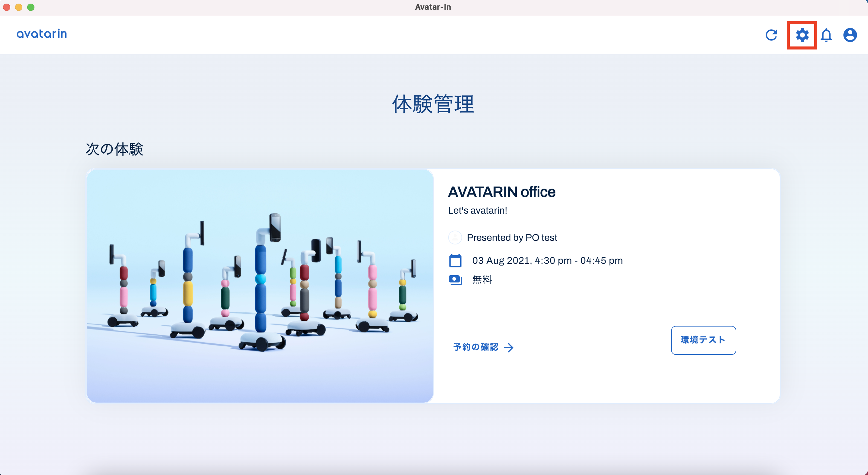Click the 体験管理 page heading

433,104
